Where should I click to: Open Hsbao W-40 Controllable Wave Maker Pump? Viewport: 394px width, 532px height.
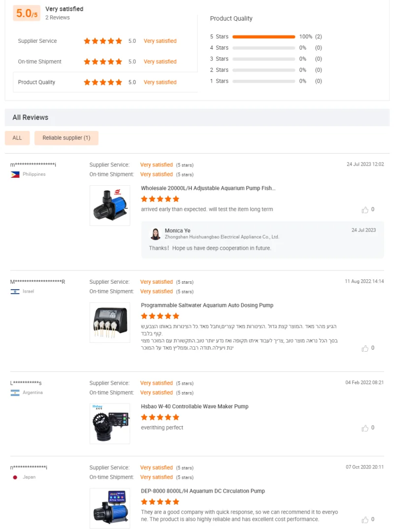195,406
